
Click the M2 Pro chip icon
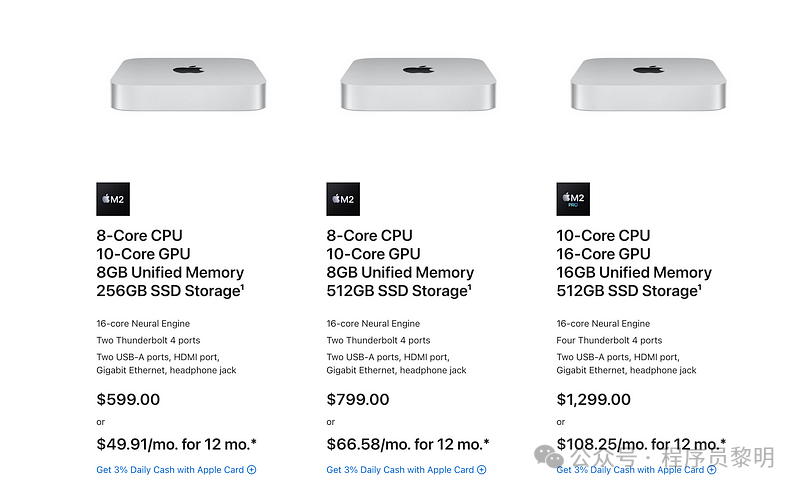(x=573, y=199)
